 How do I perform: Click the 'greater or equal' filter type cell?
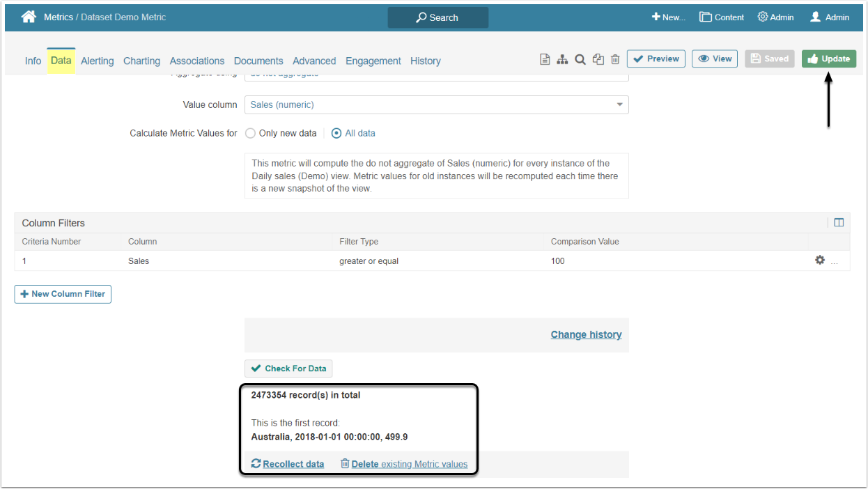pos(369,261)
